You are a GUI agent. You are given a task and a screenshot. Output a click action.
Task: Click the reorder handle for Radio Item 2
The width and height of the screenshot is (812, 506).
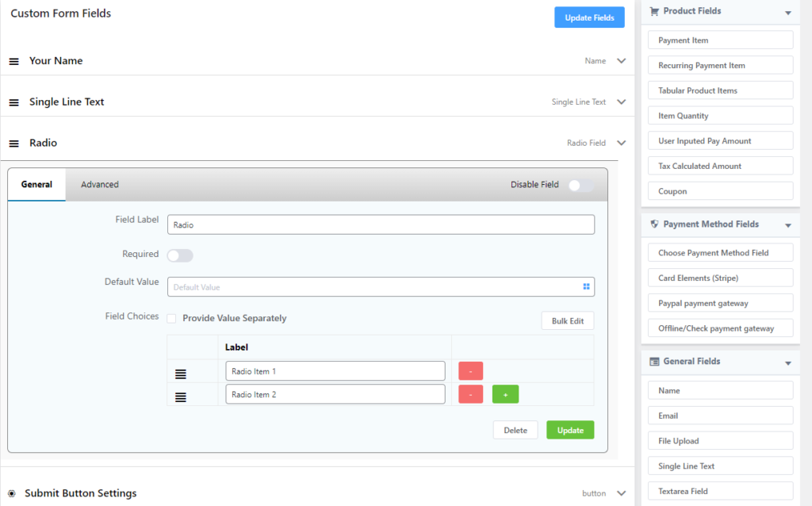click(x=181, y=396)
